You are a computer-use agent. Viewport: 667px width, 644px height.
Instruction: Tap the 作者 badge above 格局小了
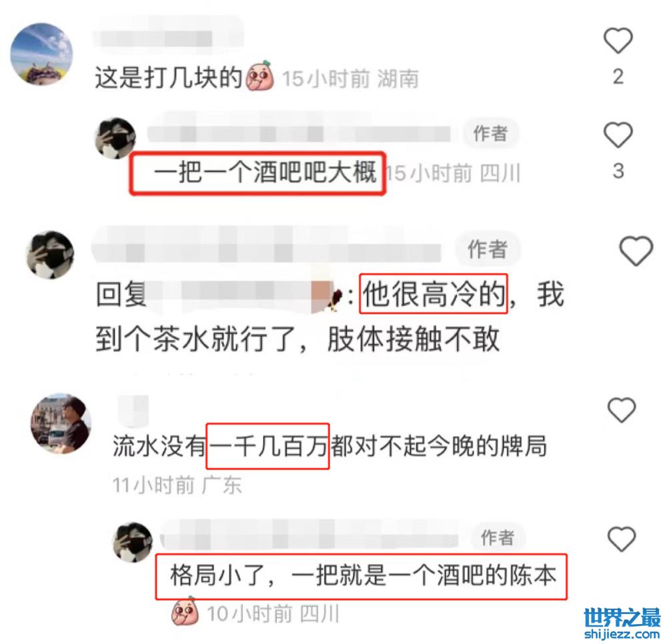coord(498,538)
